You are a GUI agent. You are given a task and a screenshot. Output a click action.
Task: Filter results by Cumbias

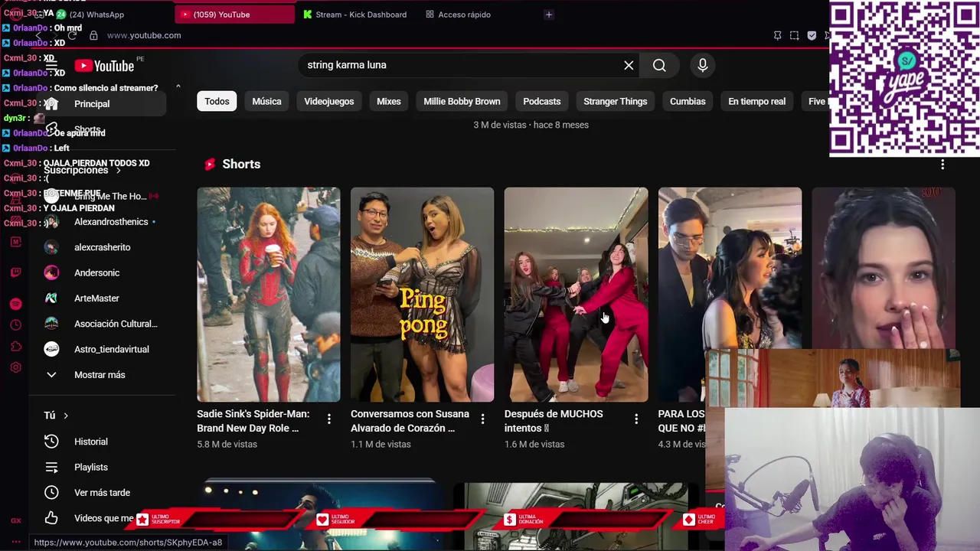pyautogui.click(x=688, y=101)
